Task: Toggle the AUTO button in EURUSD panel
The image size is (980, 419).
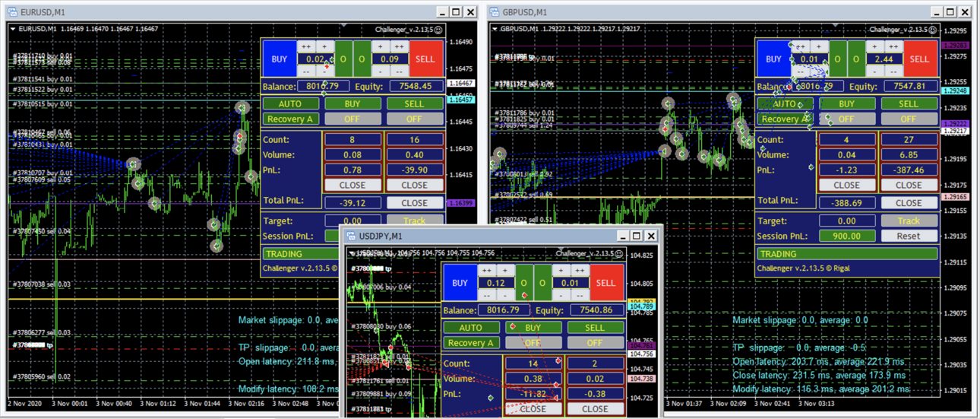Action: tap(290, 103)
